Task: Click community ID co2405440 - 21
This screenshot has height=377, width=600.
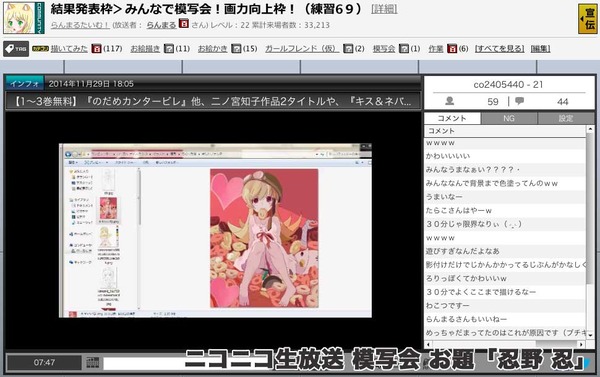Action: point(508,85)
